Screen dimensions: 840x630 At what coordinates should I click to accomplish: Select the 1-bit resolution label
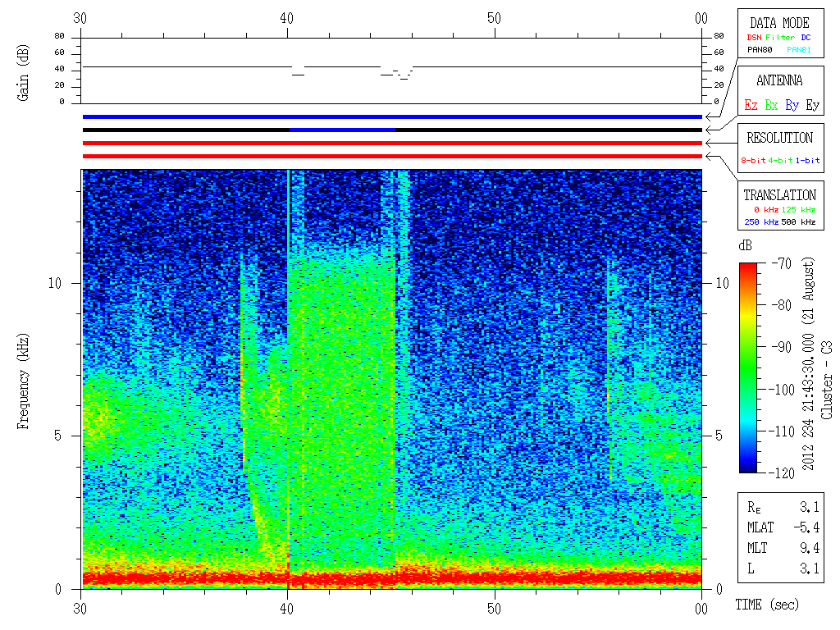point(810,160)
